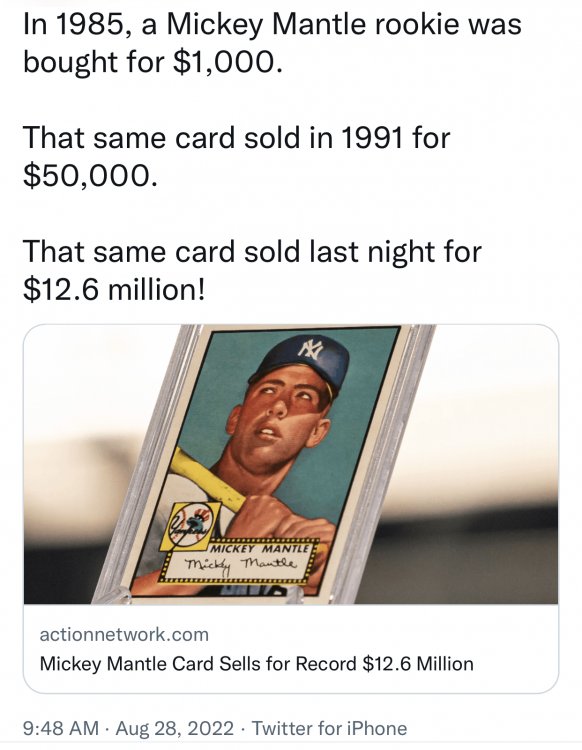Click the '$50,000' amount in the tweet

pos(89,176)
